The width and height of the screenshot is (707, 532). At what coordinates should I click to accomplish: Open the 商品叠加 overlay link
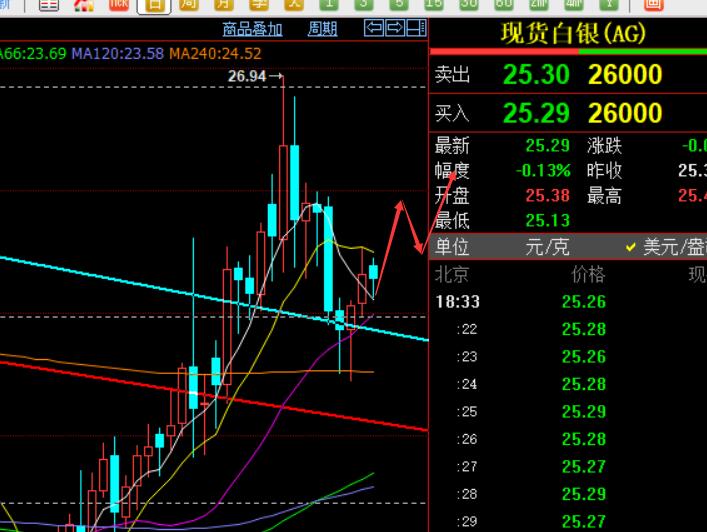tap(252, 29)
